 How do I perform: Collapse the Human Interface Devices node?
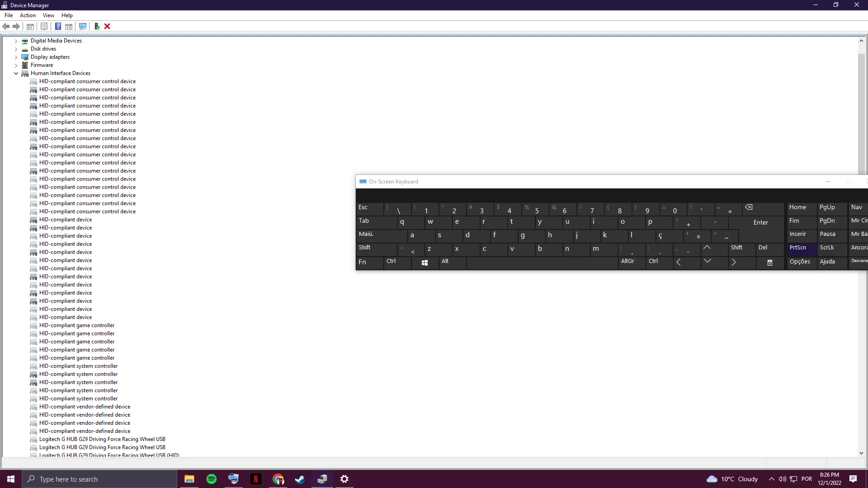[16, 73]
